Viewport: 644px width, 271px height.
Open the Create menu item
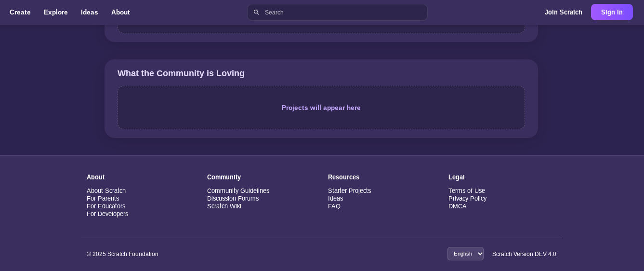20,13
